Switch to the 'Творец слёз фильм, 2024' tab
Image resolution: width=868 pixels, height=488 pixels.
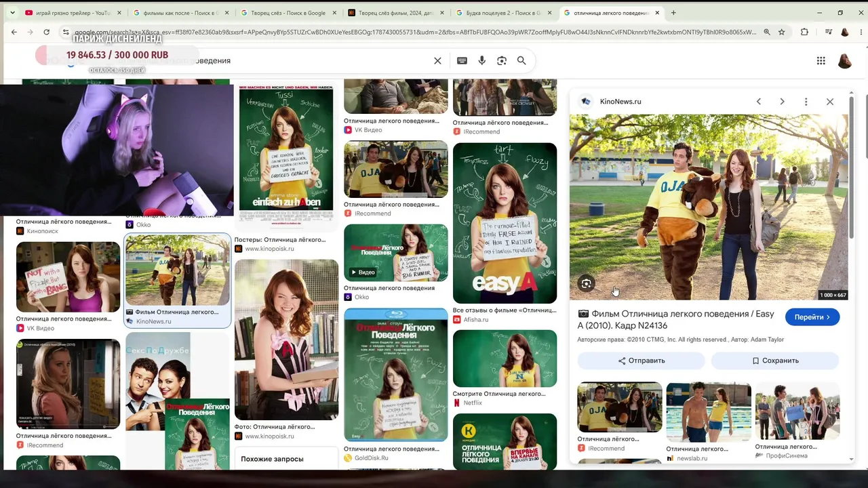397,13
